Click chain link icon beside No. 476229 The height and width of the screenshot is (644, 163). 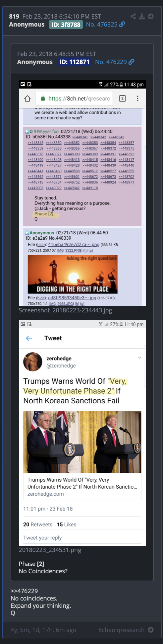tap(132, 62)
